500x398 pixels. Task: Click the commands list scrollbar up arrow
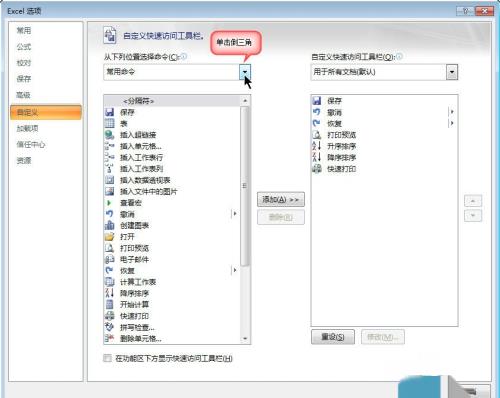tap(245, 101)
